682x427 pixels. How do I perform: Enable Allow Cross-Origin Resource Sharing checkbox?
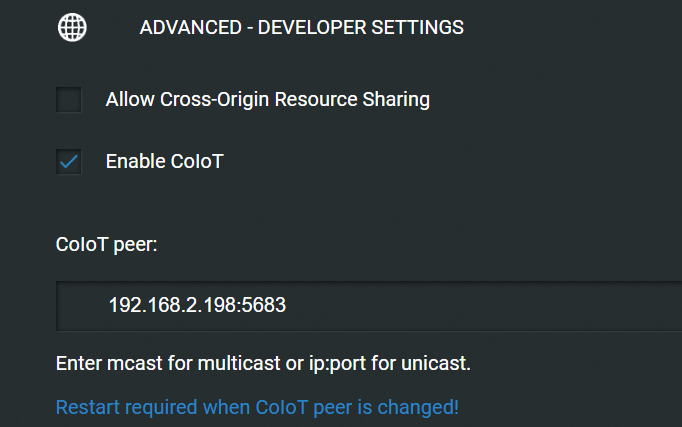pos(69,100)
